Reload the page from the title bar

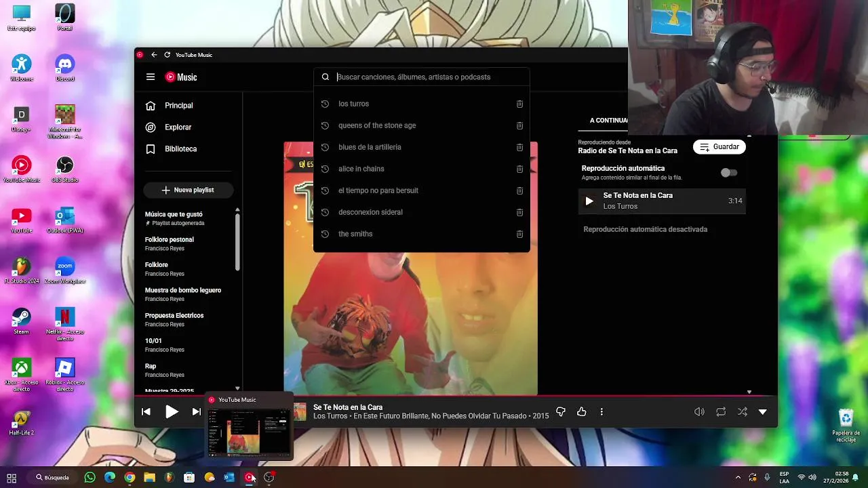point(167,55)
